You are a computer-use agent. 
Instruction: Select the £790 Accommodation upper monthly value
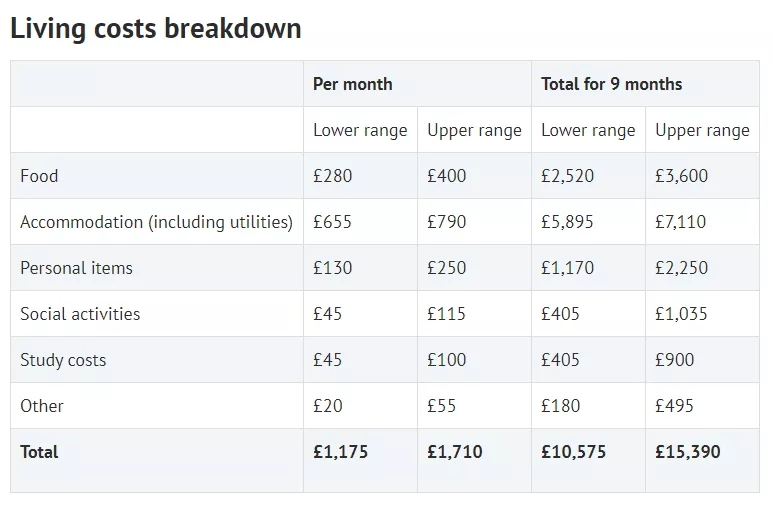coord(447,222)
